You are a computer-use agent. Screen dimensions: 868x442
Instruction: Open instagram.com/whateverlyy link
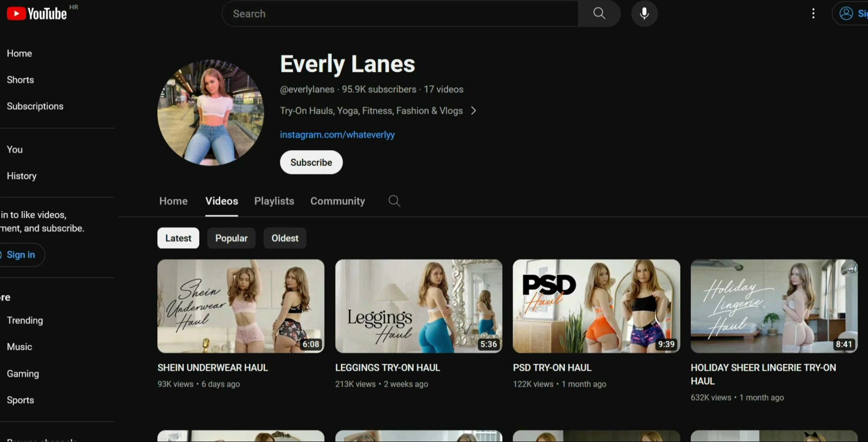(x=337, y=135)
